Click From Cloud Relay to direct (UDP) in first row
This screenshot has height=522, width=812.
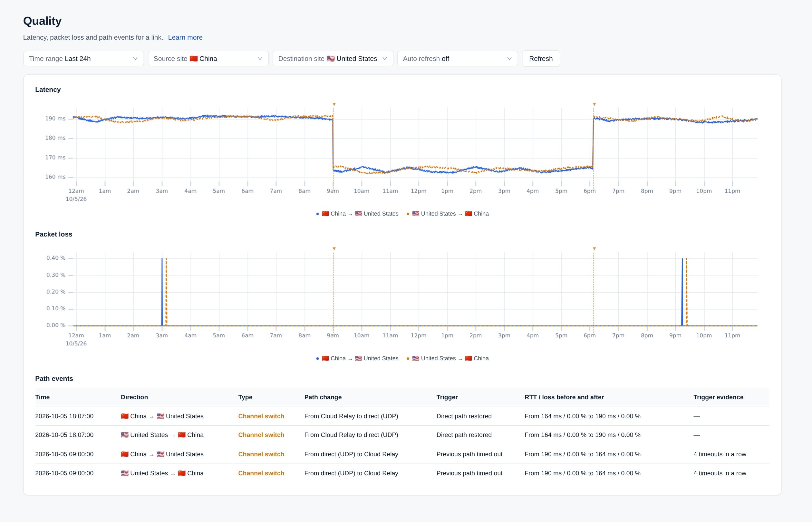coord(351,416)
